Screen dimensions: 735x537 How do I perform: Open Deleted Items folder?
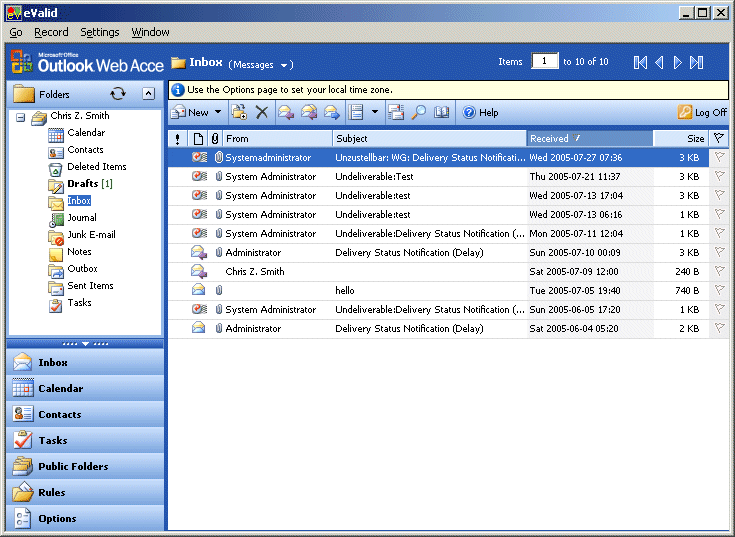click(97, 166)
